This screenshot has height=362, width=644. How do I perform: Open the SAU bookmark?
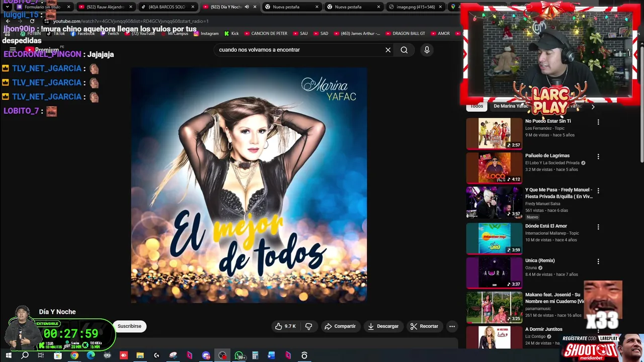coord(300,34)
